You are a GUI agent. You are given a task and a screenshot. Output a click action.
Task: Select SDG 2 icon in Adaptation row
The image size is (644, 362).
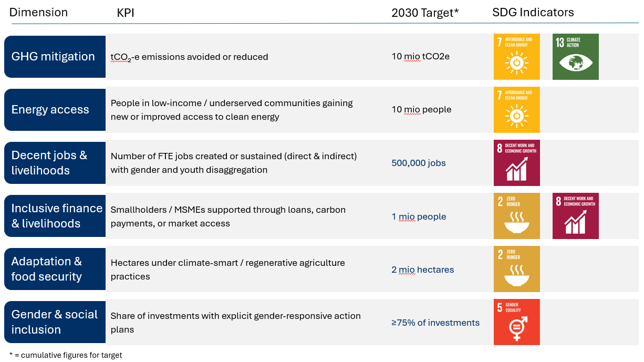(x=516, y=269)
